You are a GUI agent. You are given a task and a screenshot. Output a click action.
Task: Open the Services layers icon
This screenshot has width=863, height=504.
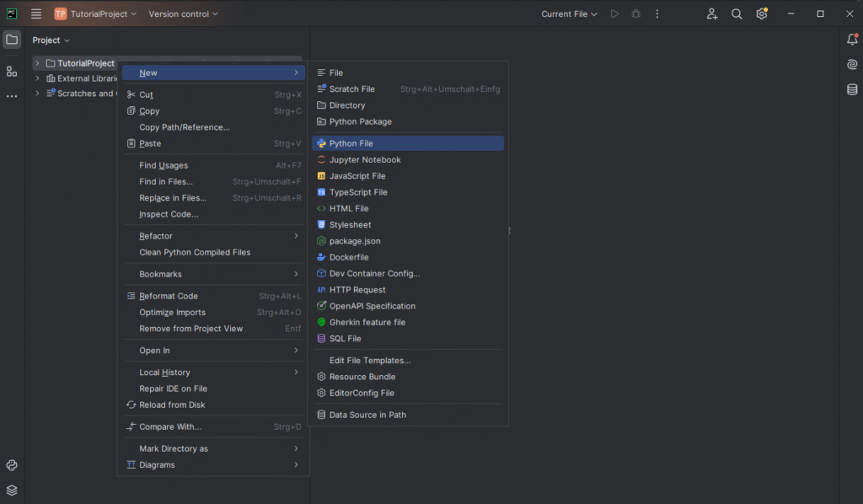click(x=12, y=491)
